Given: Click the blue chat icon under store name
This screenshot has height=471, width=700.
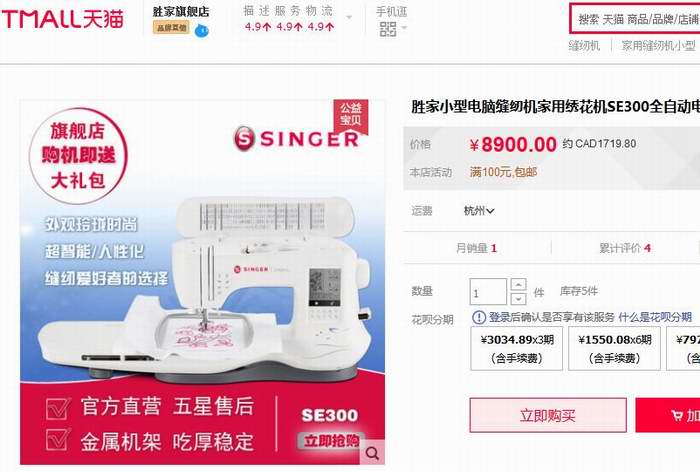Looking at the screenshot, I should [x=202, y=30].
